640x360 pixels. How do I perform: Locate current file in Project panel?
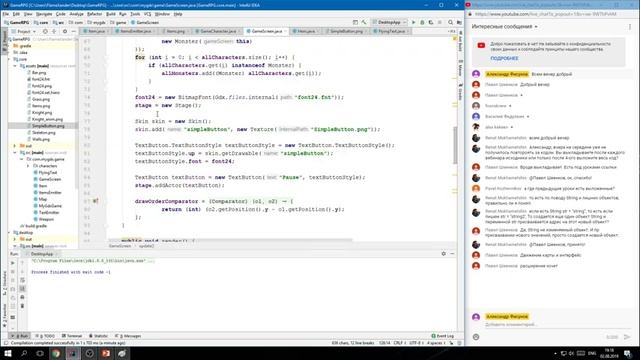(x=45, y=31)
